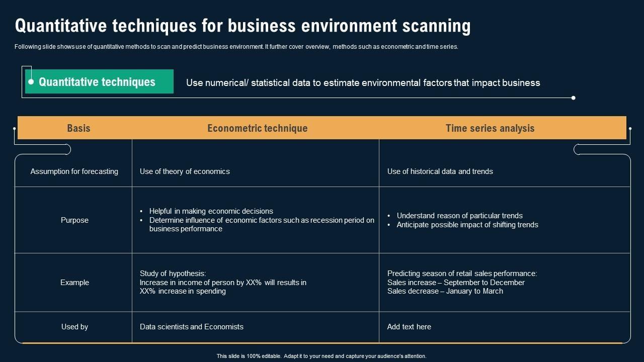
Task: Select the Time series analysis header
Action: (x=490, y=128)
